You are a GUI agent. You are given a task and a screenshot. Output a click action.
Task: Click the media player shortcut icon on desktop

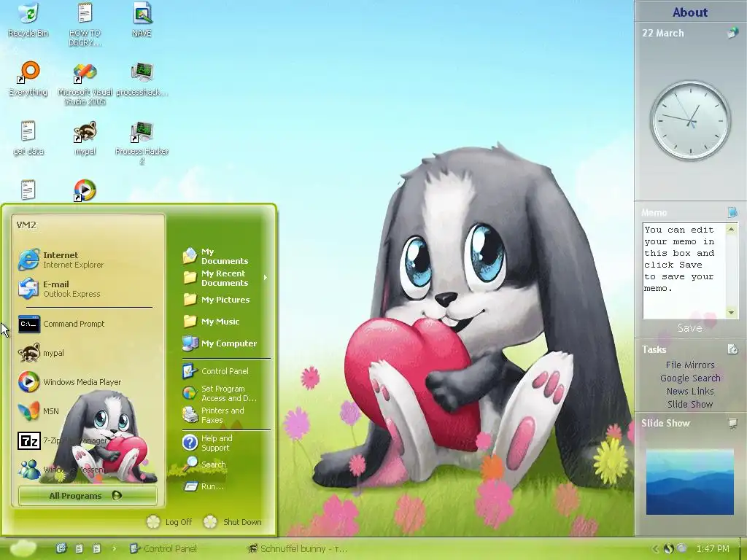[x=85, y=190]
